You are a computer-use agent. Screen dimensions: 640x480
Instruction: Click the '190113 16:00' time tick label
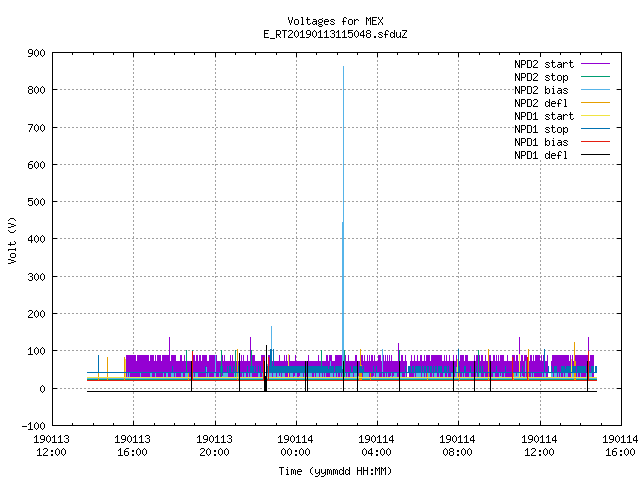pyautogui.click(x=133, y=446)
